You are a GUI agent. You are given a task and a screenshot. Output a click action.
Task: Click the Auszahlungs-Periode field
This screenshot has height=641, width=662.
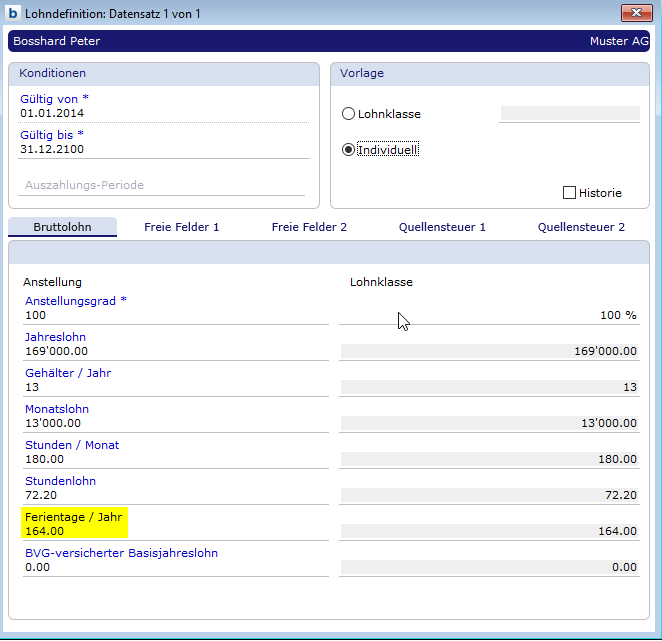[x=162, y=185]
